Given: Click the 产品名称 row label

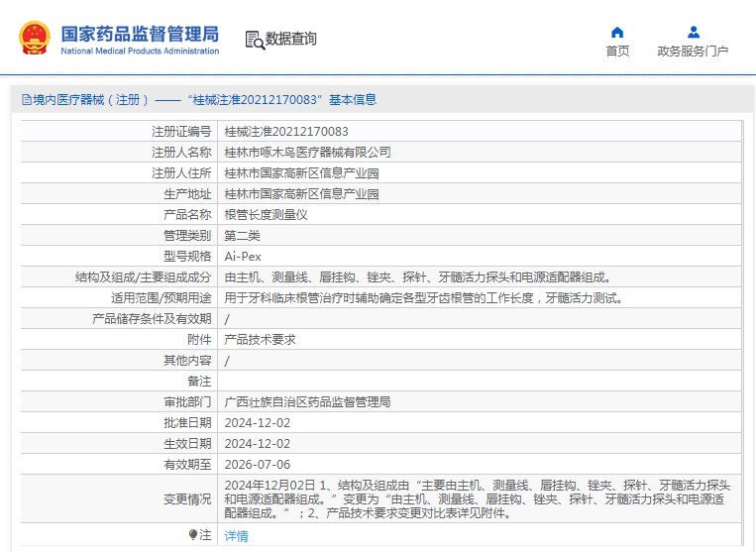Looking at the screenshot, I should pyautogui.click(x=187, y=214).
